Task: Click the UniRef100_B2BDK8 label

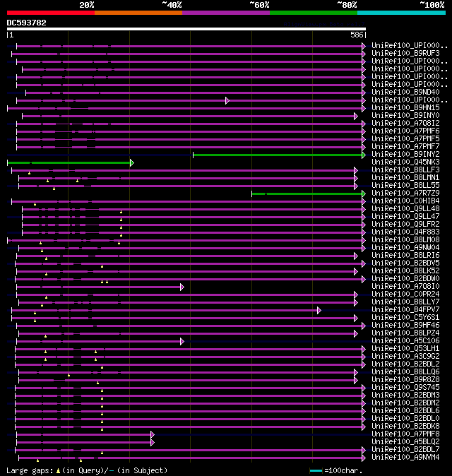Action: click(405, 427)
